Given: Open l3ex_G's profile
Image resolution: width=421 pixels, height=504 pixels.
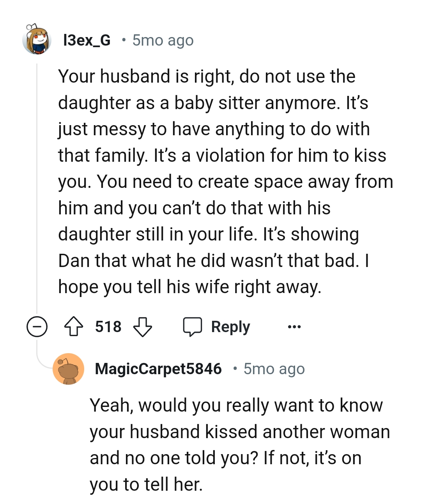Looking at the screenshot, I should [87, 40].
